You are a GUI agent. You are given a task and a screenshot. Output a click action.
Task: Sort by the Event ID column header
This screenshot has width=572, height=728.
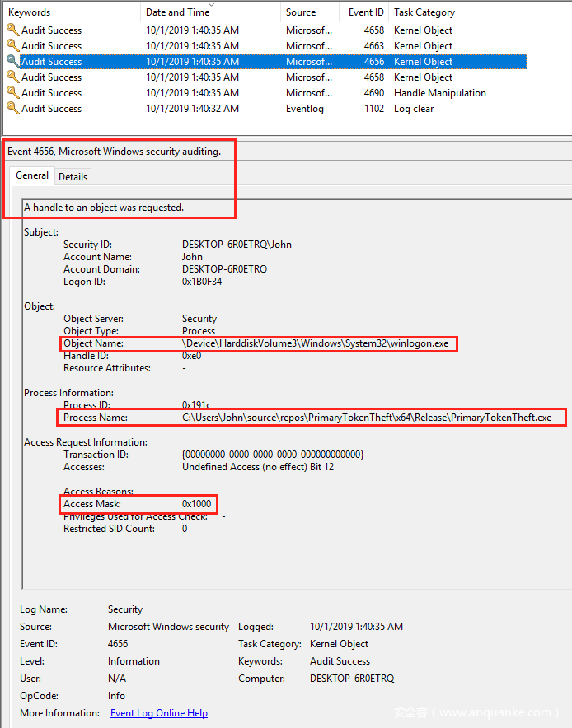[x=366, y=12]
